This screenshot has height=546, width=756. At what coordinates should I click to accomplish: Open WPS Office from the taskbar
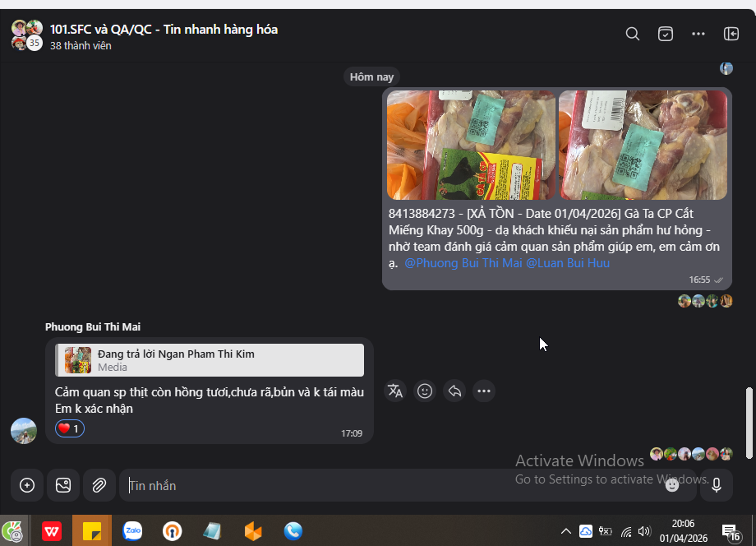tap(52, 531)
